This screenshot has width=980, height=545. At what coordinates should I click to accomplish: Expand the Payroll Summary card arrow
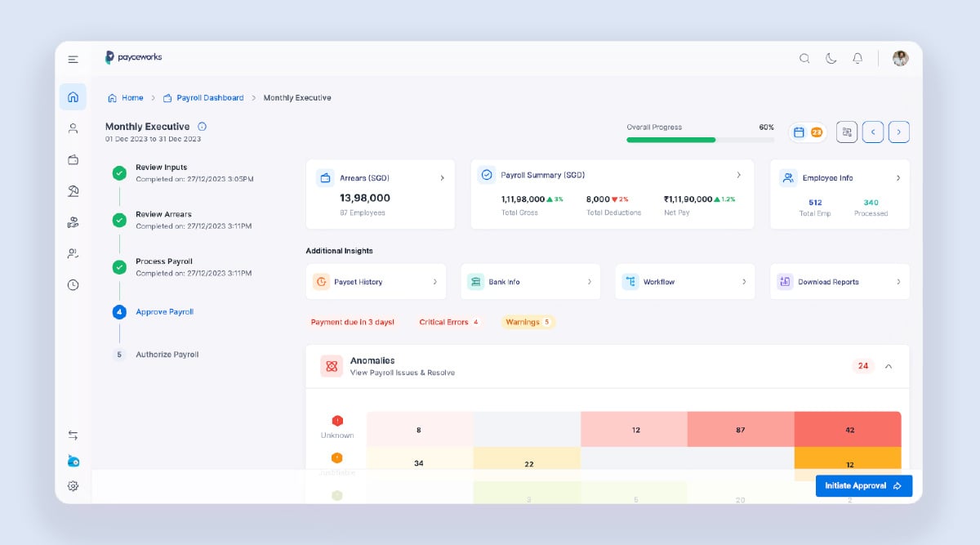(x=738, y=175)
